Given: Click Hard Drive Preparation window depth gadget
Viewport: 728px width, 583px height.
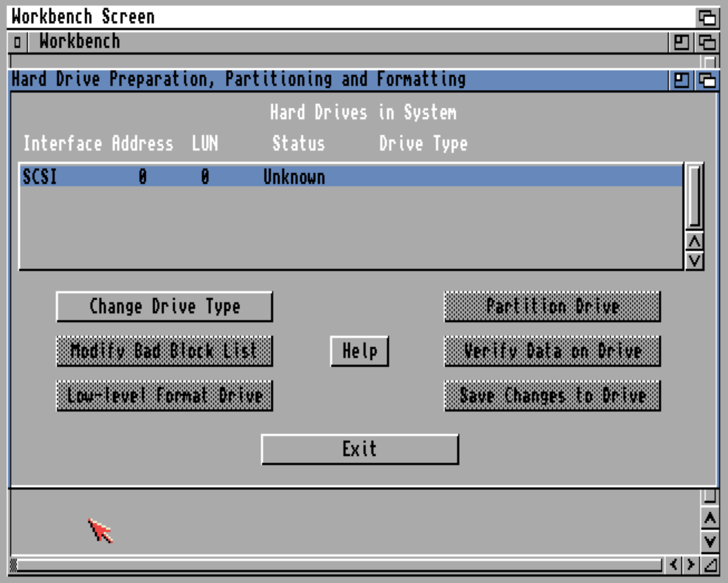Looking at the screenshot, I should 707,80.
